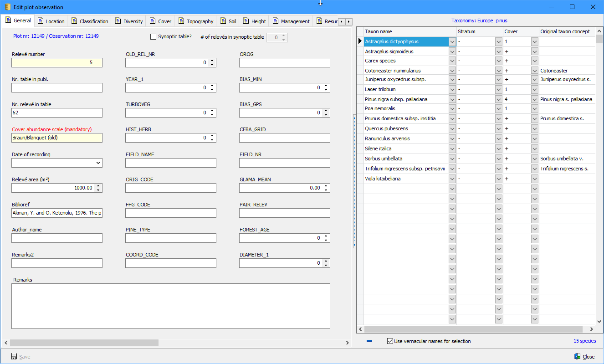604x364 pixels.
Task: Open Cover dropdown for Pinus nigra row
Action: pyautogui.click(x=534, y=99)
